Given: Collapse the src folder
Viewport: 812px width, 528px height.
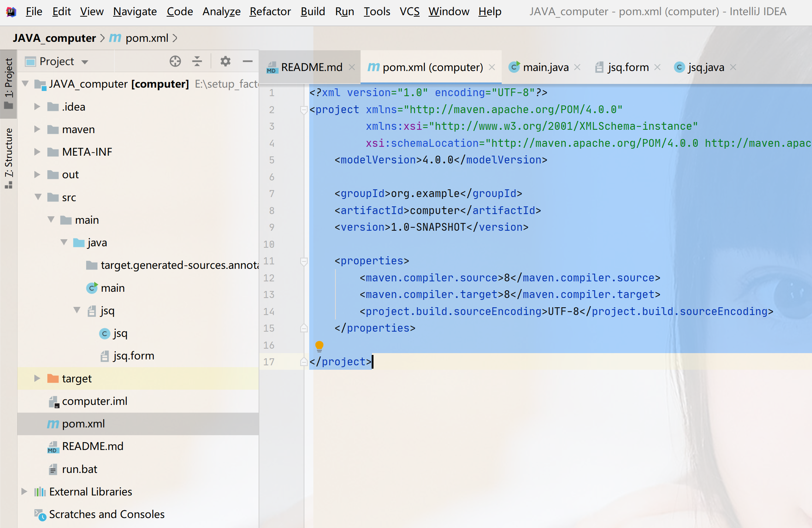Looking at the screenshot, I should point(38,197).
